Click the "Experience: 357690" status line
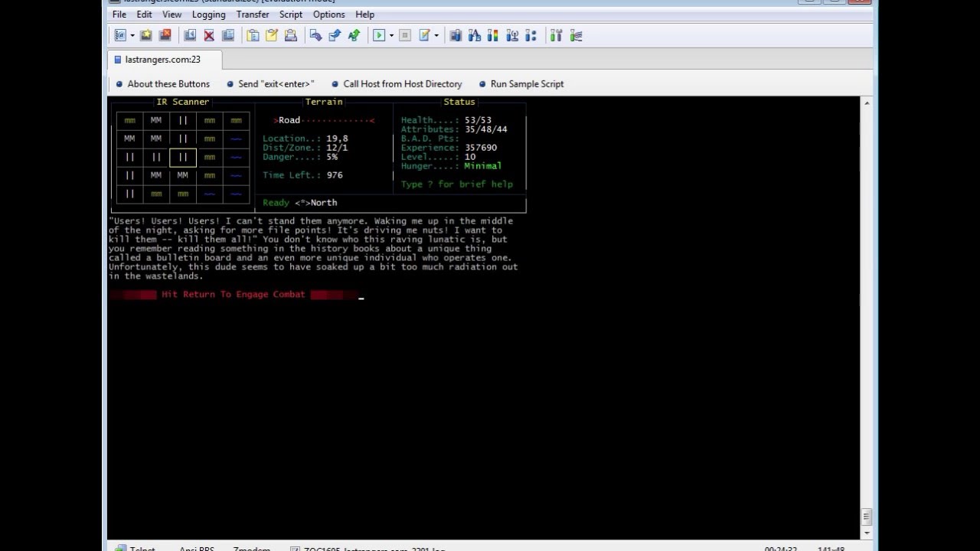Viewport: 980px width, 551px height. coord(449,148)
